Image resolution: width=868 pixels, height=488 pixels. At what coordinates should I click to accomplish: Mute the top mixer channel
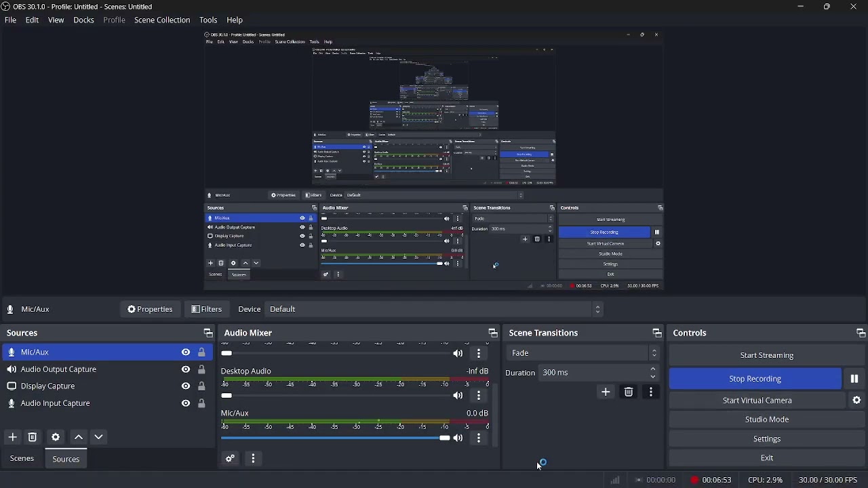click(x=459, y=354)
